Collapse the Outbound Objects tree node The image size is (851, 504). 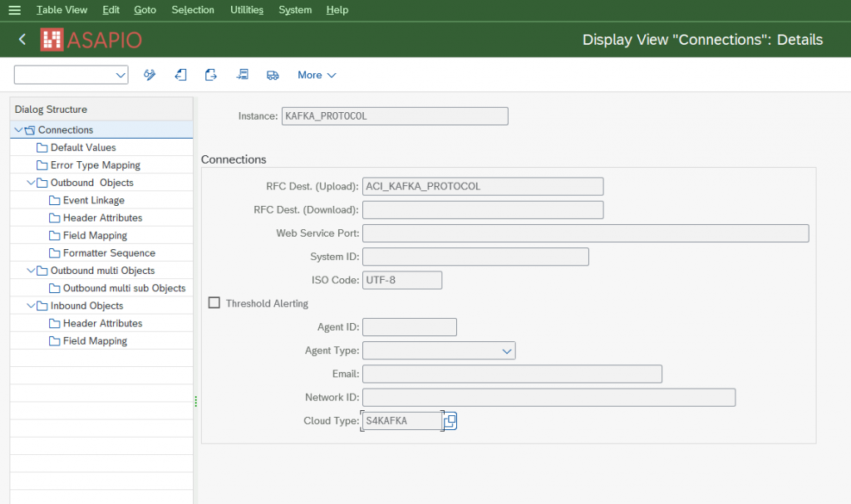pyautogui.click(x=31, y=183)
